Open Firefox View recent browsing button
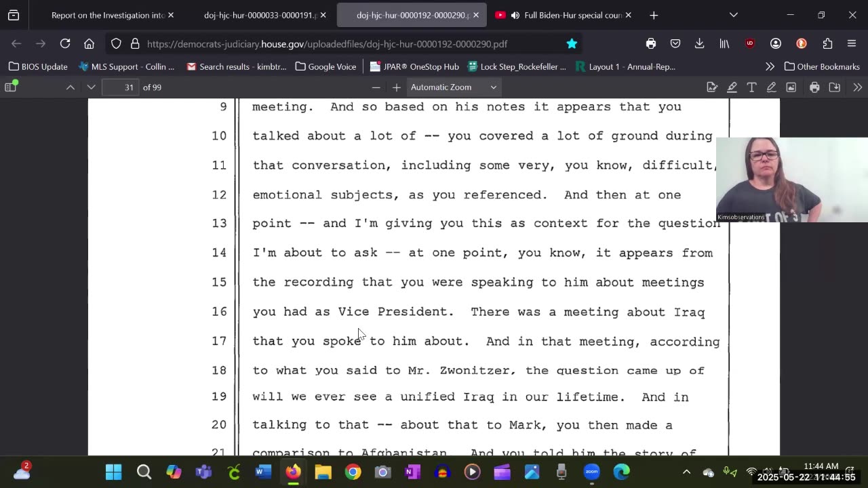 [x=14, y=15]
